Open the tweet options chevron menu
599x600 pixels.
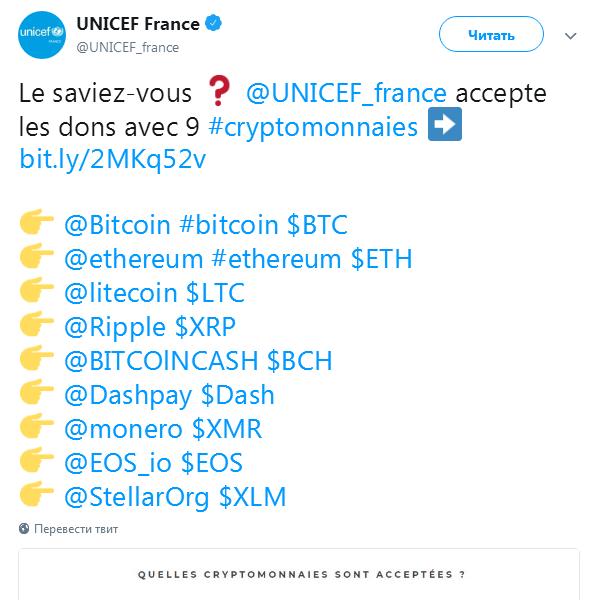point(570,36)
